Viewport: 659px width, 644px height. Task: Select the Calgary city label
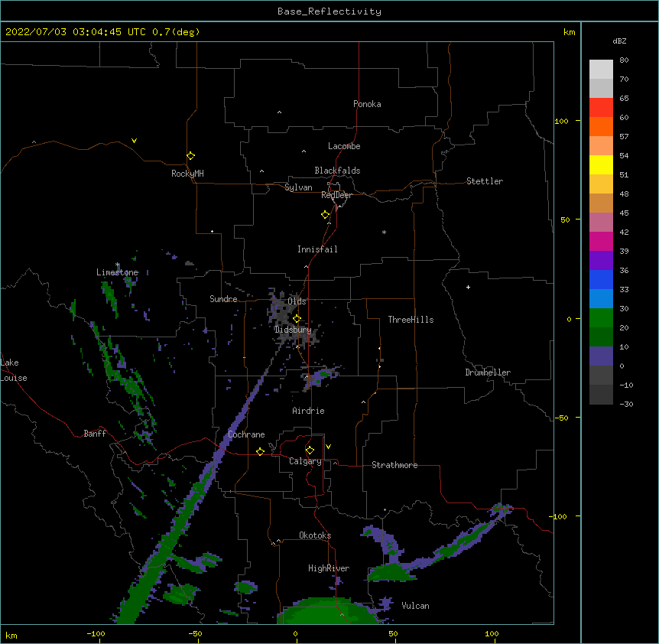[x=306, y=461]
